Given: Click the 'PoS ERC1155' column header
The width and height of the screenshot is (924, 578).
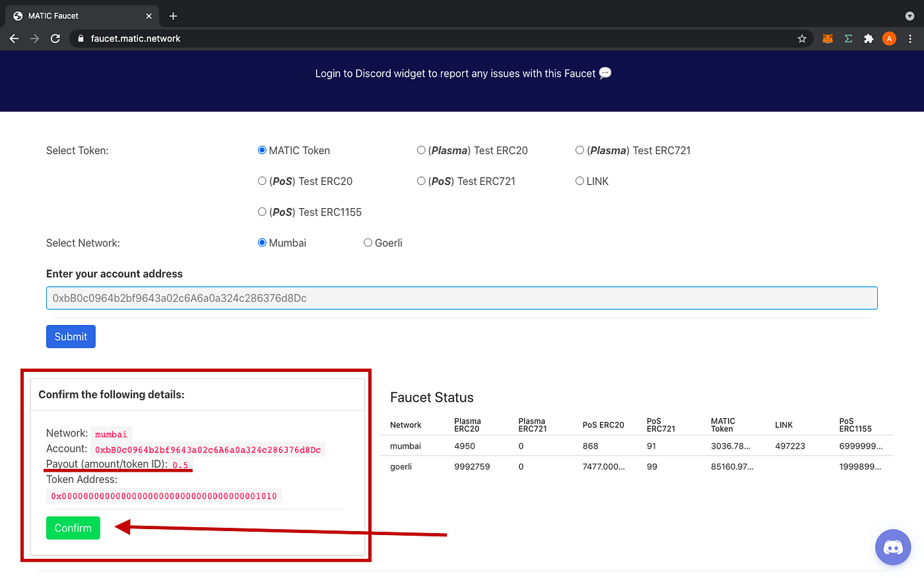Looking at the screenshot, I should click(x=855, y=425).
